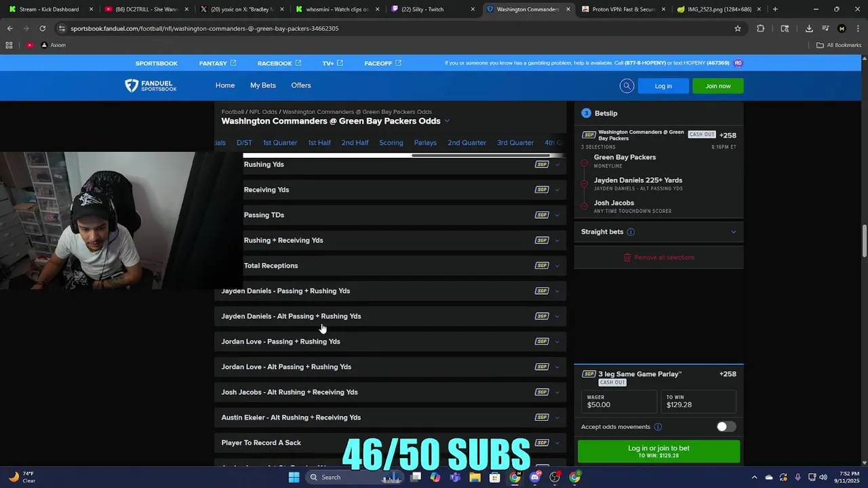Remove Green Bay Packers moneyline selection
Screen dimensions: 868x488
pyautogui.click(x=584, y=163)
